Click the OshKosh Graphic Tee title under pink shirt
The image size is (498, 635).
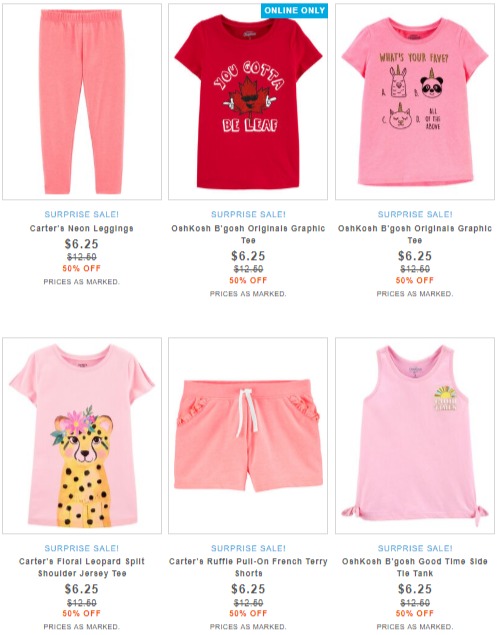tap(415, 234)
